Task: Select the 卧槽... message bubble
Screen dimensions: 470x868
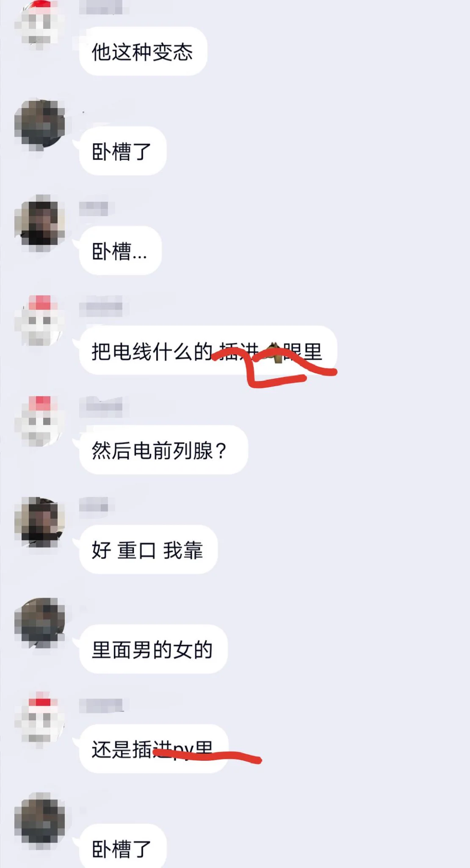Action: click(120, 250)
